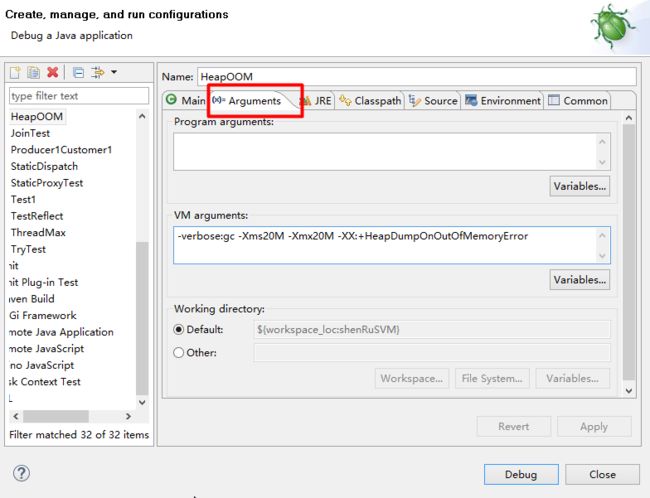650x498 pixels.
Task: Click the Name field containing HeapOOM
Action: click(417, 77)
